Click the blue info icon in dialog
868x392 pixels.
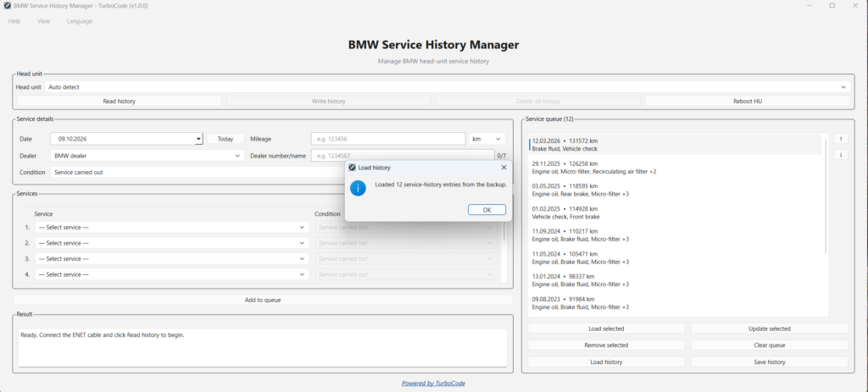coord(358,189)
